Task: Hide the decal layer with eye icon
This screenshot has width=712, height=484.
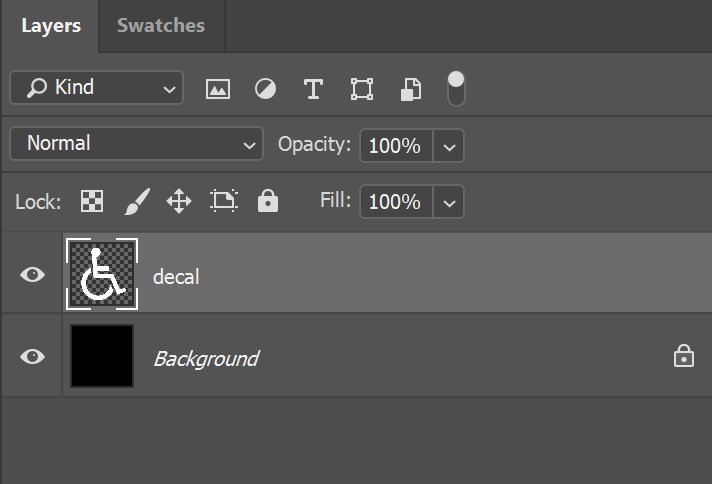Action: pos(32,274)
